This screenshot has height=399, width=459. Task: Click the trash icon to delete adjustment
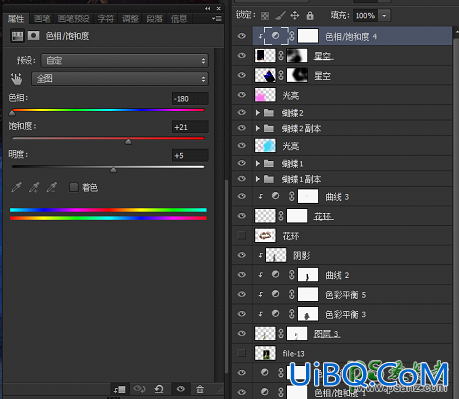click(x=200, y=389)
